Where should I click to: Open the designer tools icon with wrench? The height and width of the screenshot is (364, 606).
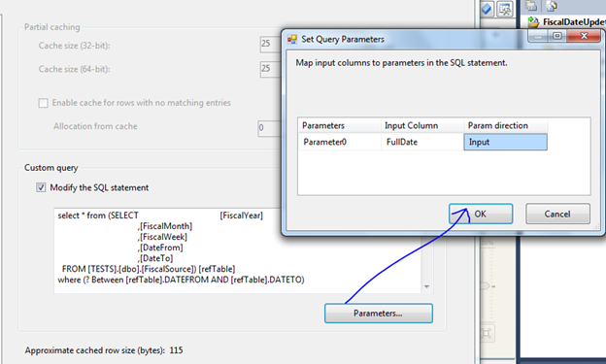pyautogui.click(x=505, y=9)
